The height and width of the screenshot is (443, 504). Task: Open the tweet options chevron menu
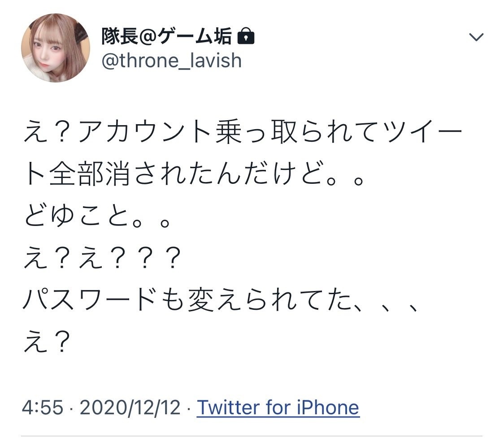point(476,37)
